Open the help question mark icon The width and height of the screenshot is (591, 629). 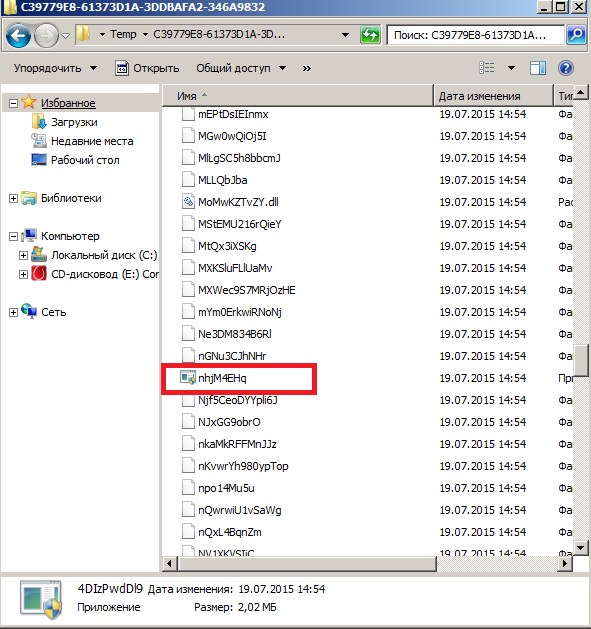565,68
